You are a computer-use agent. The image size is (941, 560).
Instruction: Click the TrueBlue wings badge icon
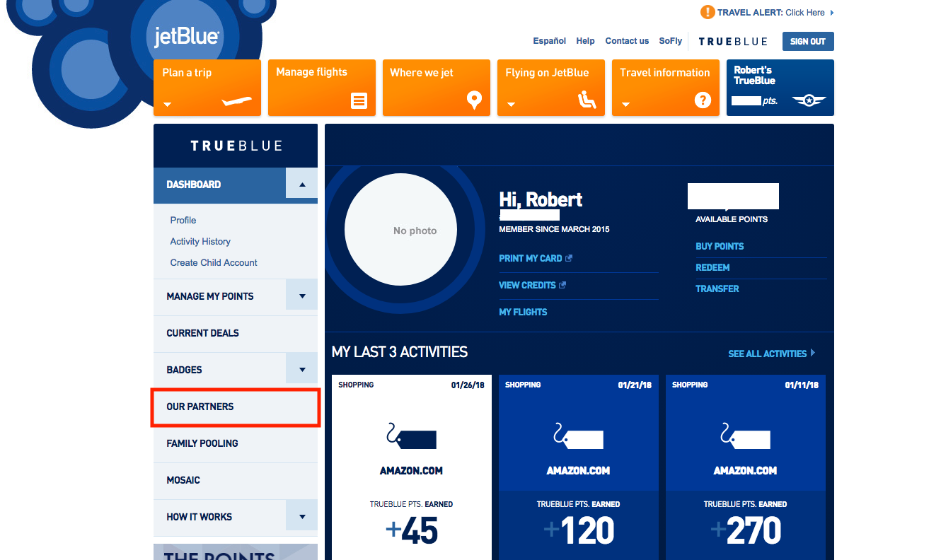809,100
